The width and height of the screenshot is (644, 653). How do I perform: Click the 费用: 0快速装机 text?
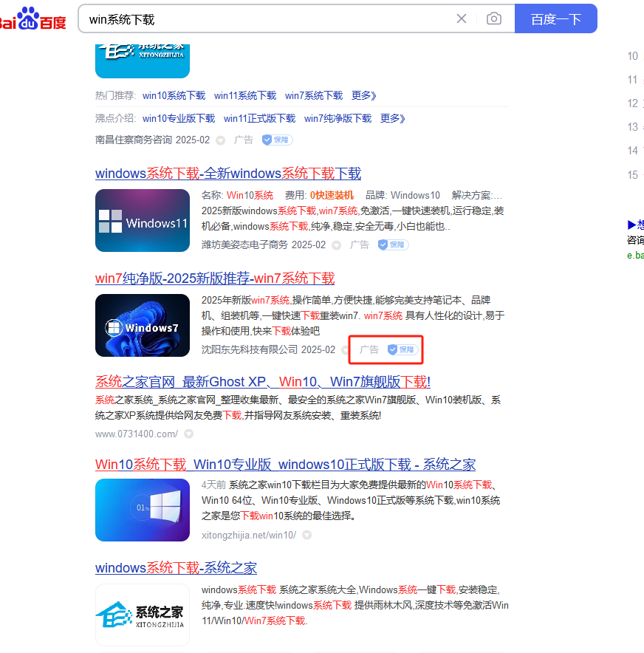[319, 195]
